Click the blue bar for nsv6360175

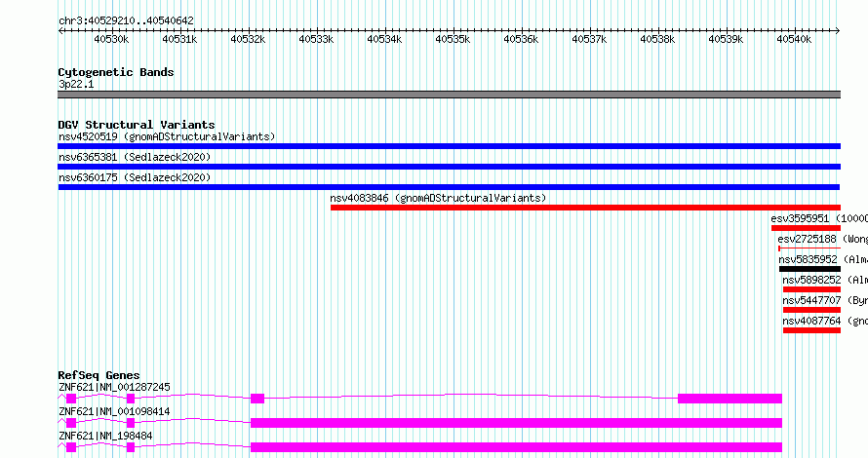pyautogui.click(x=449, y=187)
